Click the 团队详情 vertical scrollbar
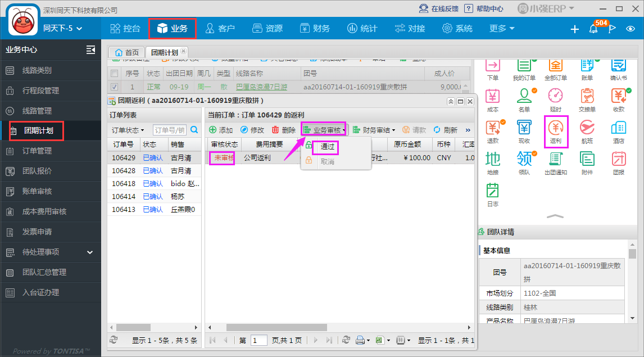 pos(632,254)
